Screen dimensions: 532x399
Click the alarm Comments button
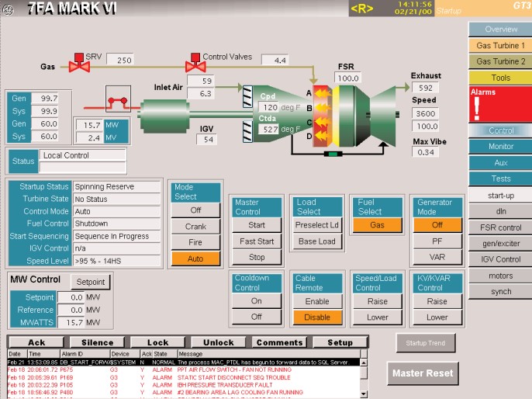[279, 342]
